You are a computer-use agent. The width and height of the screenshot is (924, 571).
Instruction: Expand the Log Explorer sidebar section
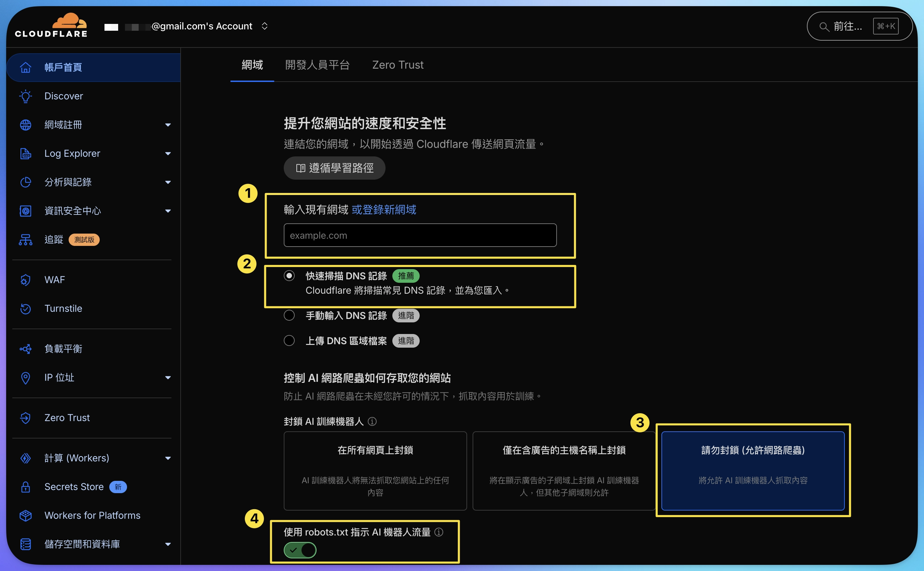click(168, 154)
